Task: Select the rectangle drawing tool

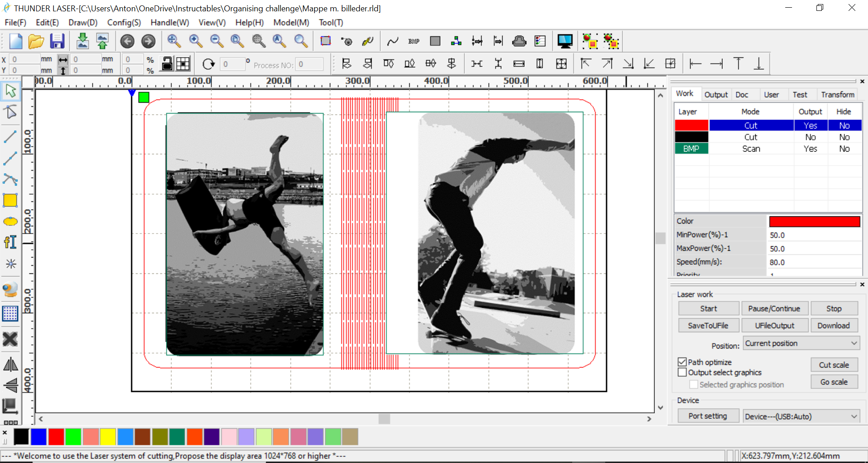Action: pyautogui.click(x=10, y=200)
